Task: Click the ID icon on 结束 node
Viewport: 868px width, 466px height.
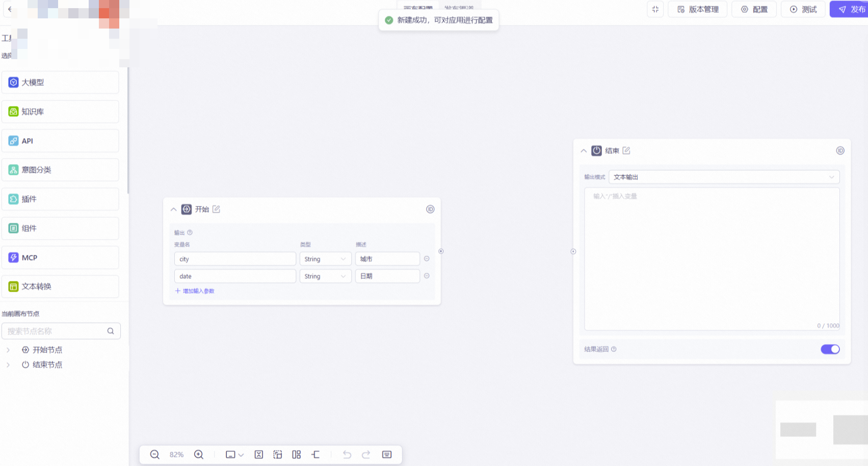Action: pos(840,150)
